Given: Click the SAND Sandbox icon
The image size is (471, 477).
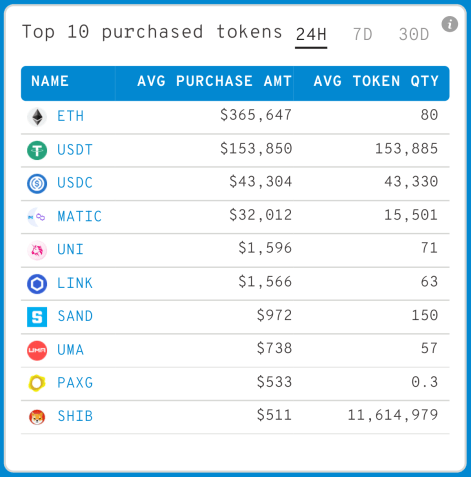Looking at the screenshot, I should (37, 317).
